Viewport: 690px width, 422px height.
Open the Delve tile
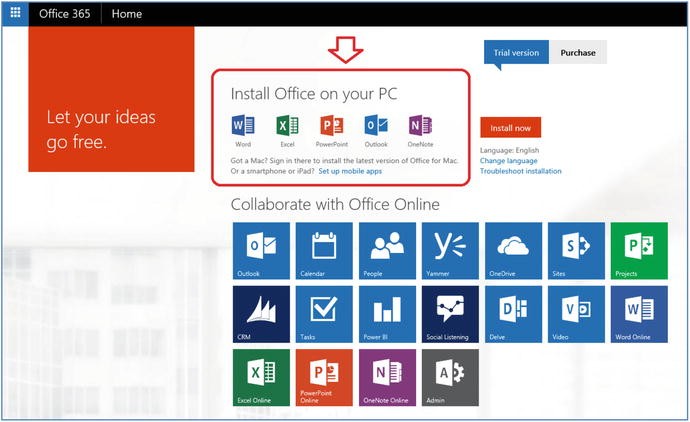tap(514, 314)
